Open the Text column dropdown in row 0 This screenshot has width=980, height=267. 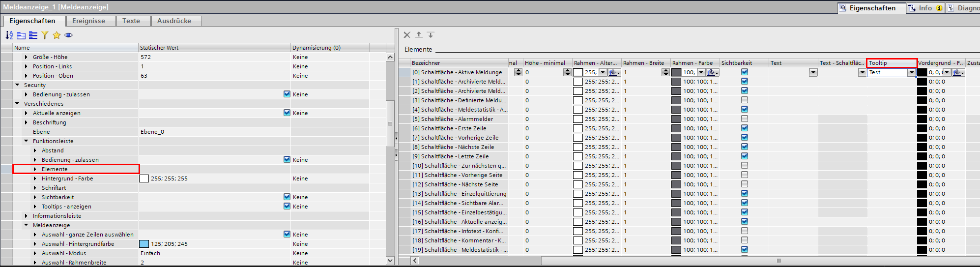coord(813,72)
